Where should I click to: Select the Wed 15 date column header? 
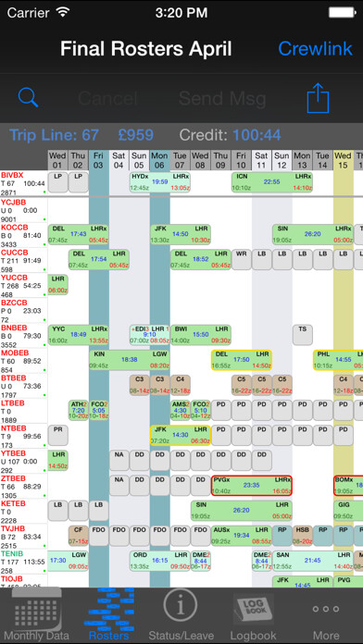click(x=343, y=161)
